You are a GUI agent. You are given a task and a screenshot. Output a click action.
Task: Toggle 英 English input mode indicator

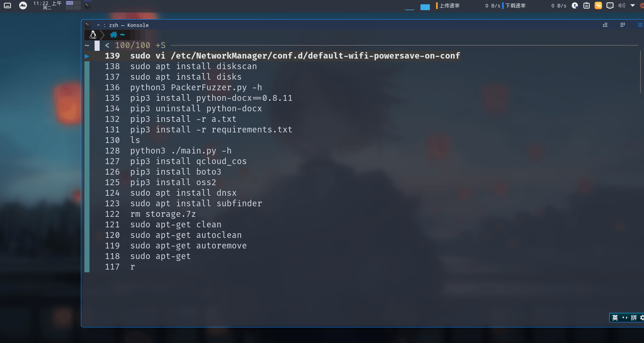[615, 318]
